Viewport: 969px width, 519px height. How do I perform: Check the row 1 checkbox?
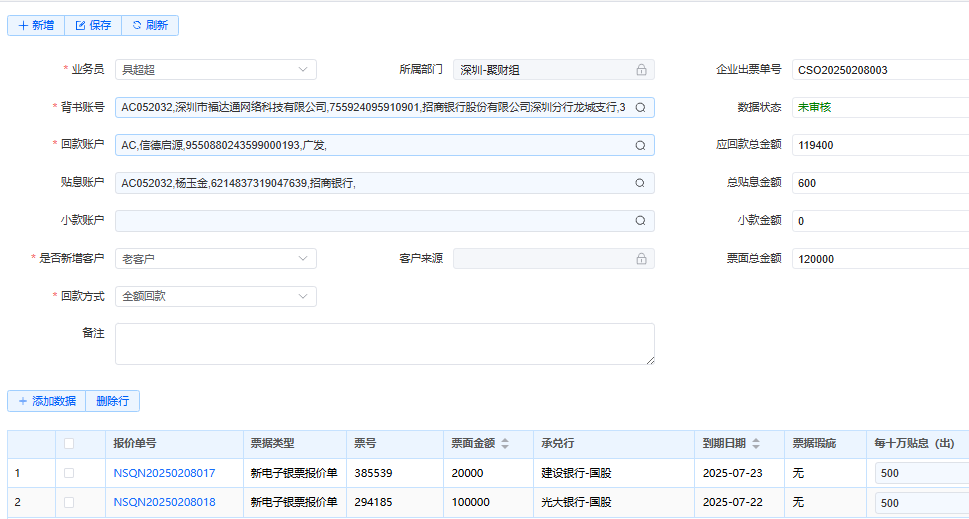(69, 473)
